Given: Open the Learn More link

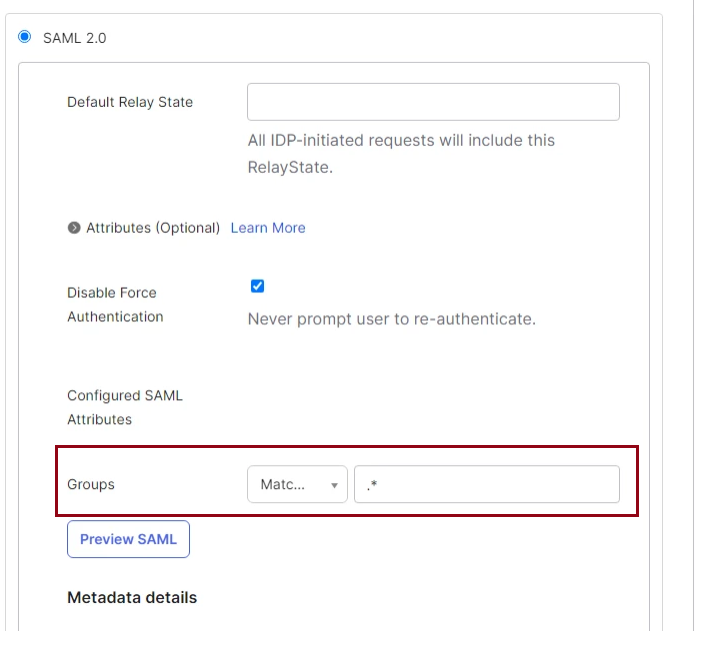Looking at the screenshot, I should (268, 228).
